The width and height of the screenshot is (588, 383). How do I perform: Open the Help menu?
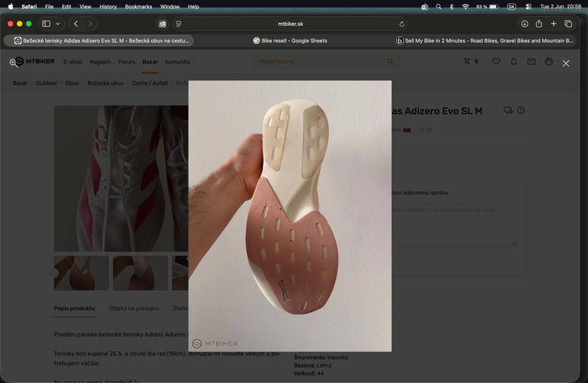click(193, 6)
